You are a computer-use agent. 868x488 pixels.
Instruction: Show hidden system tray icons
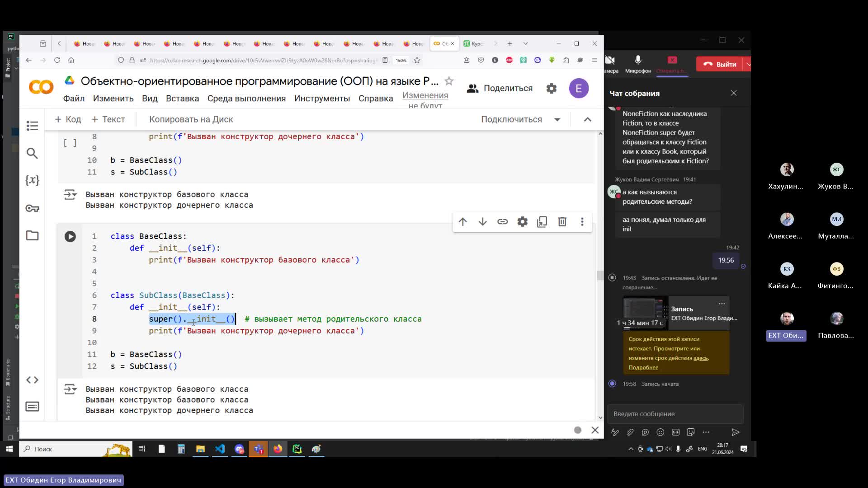click(631, 449)
